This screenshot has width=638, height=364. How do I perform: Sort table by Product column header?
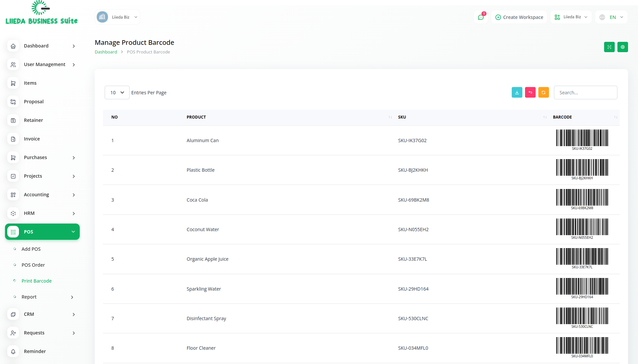196,117
